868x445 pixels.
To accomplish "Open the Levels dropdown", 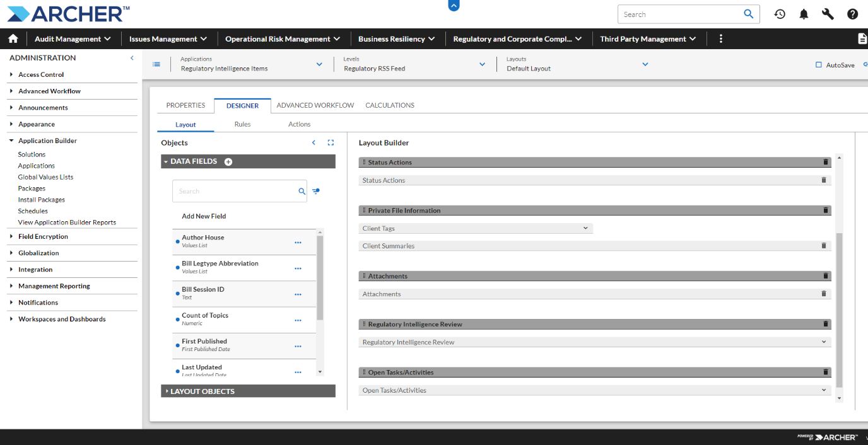I will click(482, 64).
